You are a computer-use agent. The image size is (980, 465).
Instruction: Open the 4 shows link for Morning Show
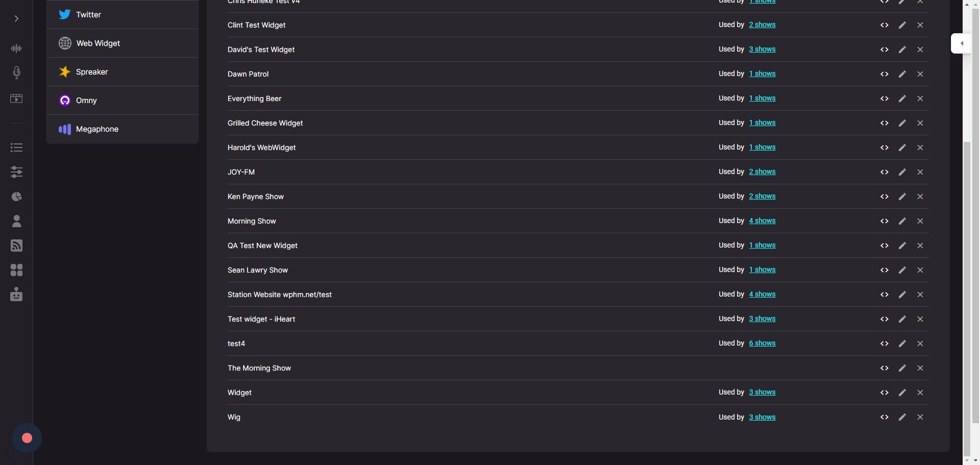pos(762,221)
